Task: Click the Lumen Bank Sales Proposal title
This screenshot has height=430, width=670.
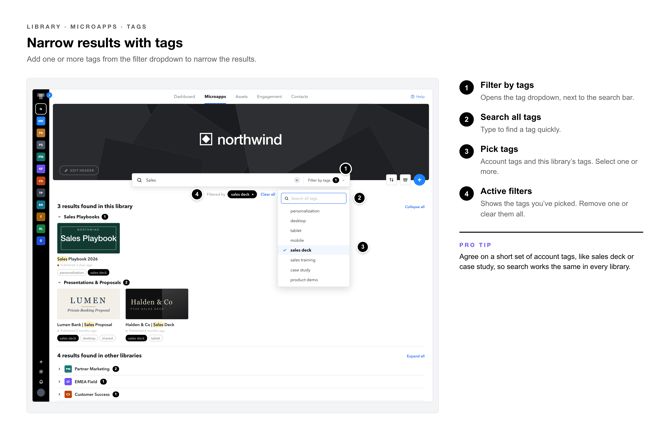Action: coord(85,325)
